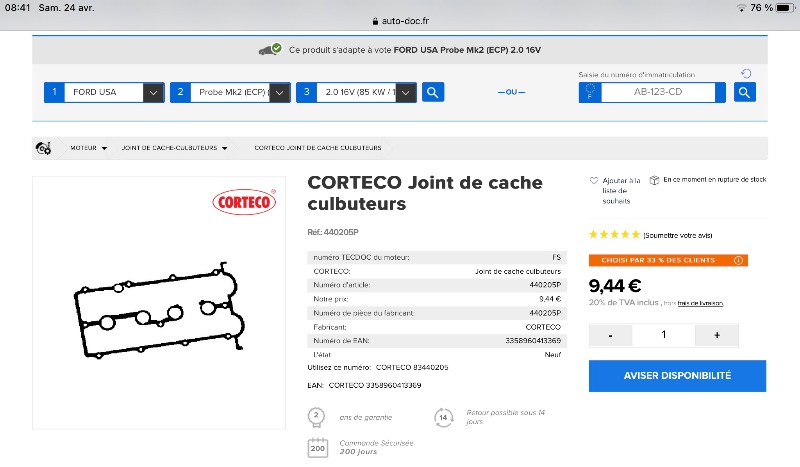This screenshot has height=467, width=800.
Task: Click the CHOISI PAR 33 % DES CLIENTS banner
Action: click(668, 260)
